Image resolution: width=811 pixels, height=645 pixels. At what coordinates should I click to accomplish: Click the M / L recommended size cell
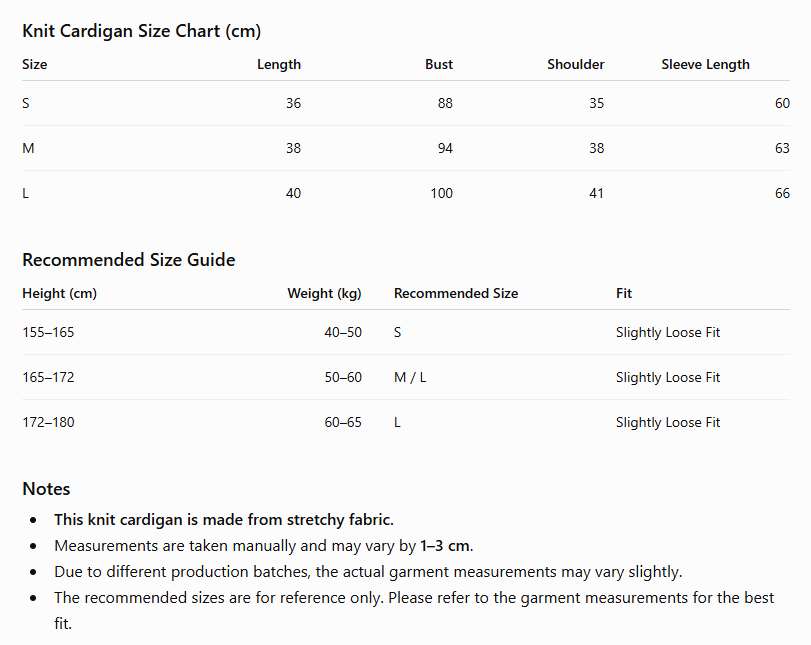pyautogui.click(x=410, y=378)
